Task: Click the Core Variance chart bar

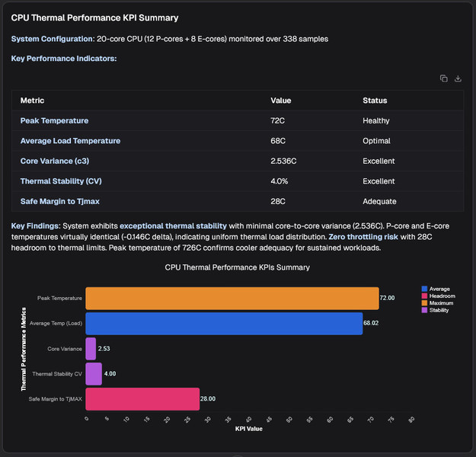Action: [x=91, y=349]
